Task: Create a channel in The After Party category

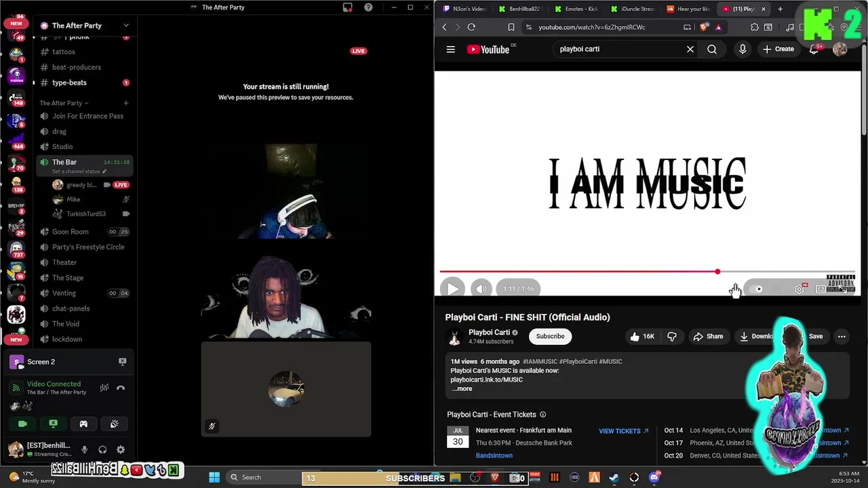Action: 125,103
